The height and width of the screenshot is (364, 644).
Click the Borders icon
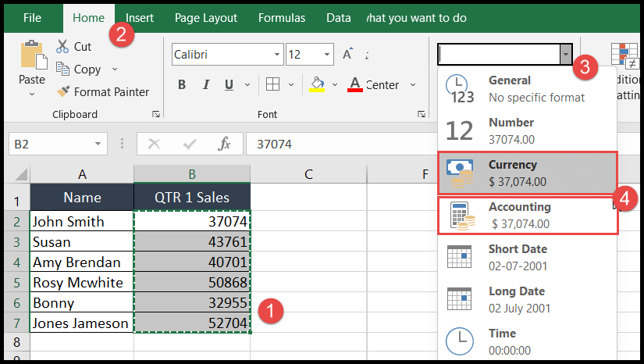272,84
